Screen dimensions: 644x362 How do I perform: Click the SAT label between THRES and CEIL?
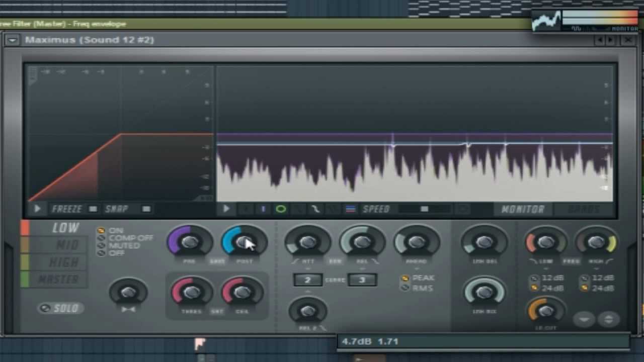(217, 312)
